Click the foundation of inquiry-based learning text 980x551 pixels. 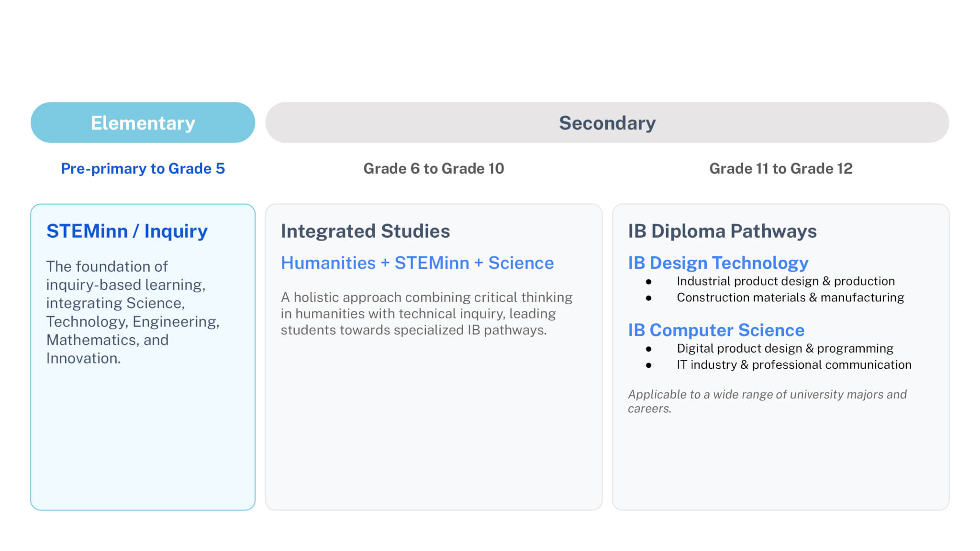pos(133,312)
